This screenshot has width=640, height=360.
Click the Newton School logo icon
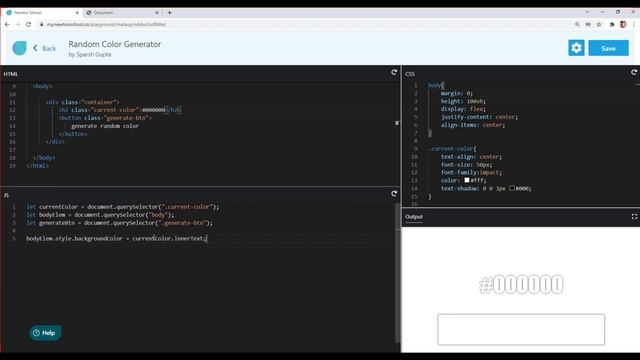click(x=19, y=48)
